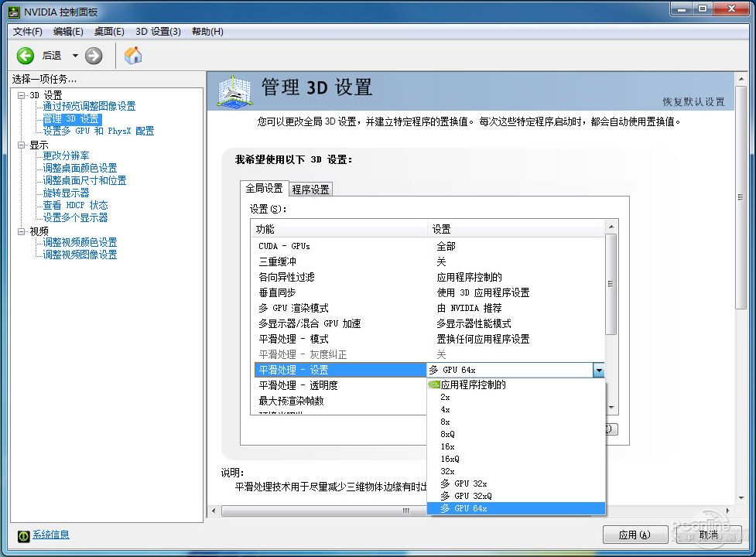Open 更改分辨率 task
This screenshot has height=557, width=756.
[x=66, y=155]
